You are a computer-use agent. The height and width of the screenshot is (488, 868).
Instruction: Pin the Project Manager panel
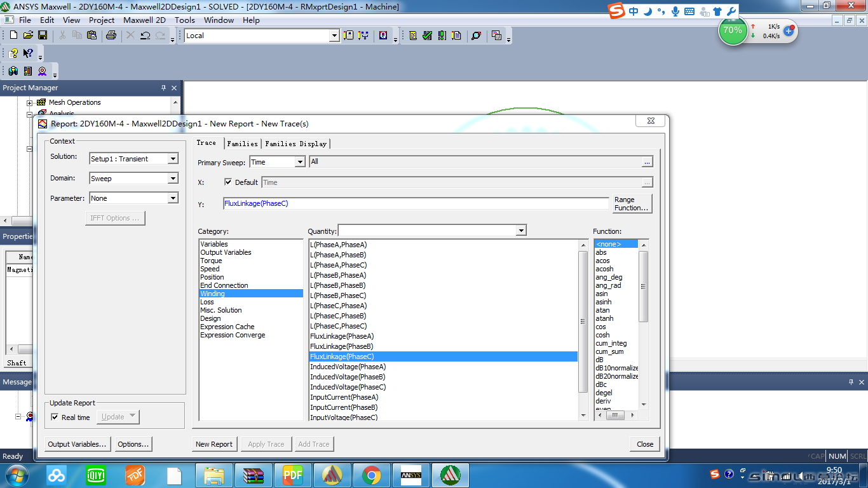pyautogui.click(x=163, y=88)
